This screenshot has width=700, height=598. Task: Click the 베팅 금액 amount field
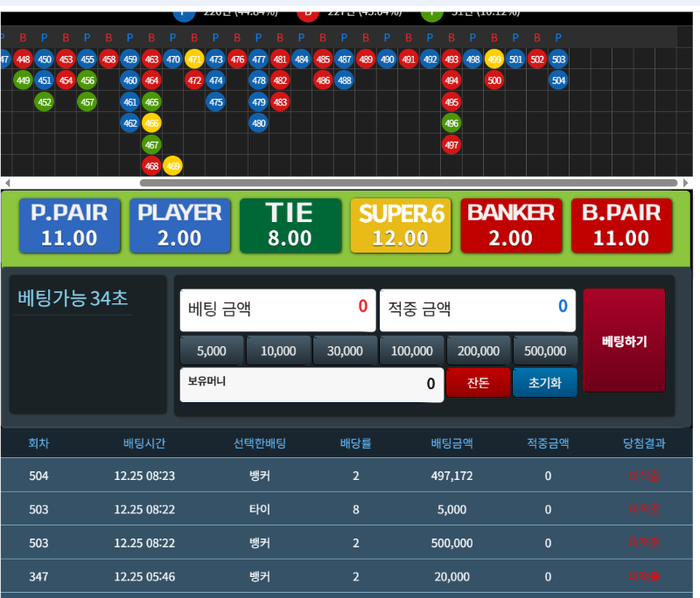tap(277, 309)
